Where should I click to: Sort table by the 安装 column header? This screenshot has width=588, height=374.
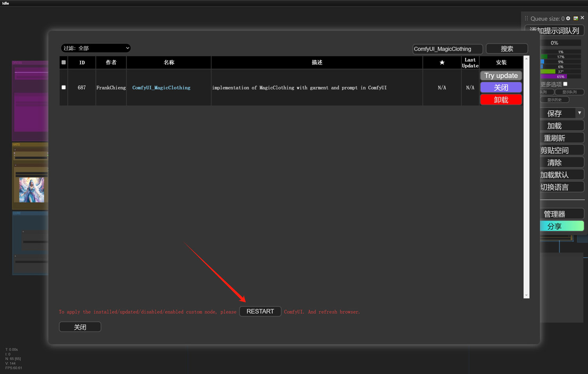pyautogui.click(x=501, y=62)
